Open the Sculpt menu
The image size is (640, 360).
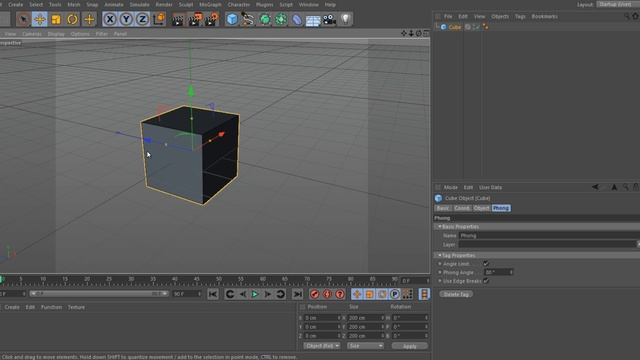click(186, 4)
